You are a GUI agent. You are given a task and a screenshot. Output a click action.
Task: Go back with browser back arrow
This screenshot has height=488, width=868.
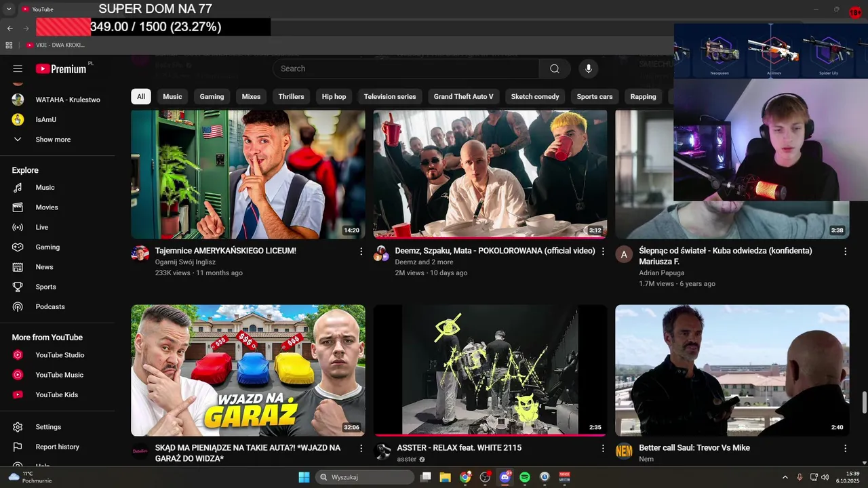click(x=9, y=28)
